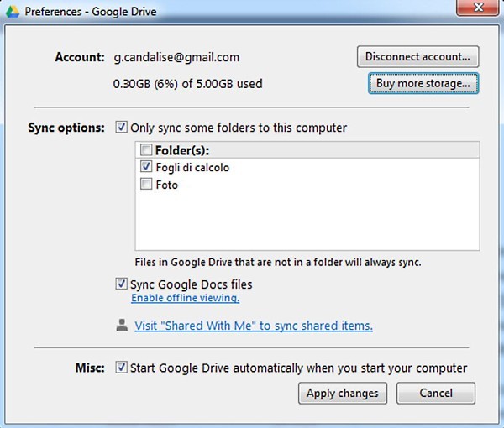Check the Foto folder checkbox
This screenshot has width=504, height=428.
click(147, 185)
